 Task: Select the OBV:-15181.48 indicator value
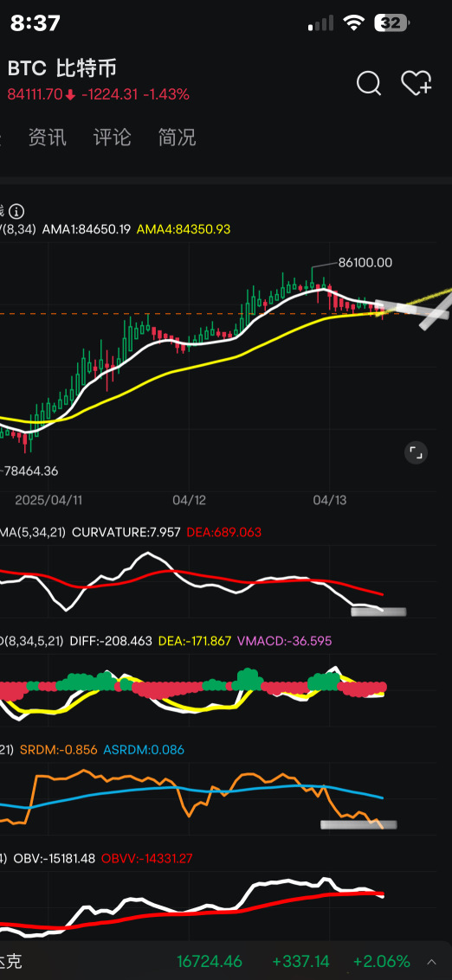pos(55,859)
